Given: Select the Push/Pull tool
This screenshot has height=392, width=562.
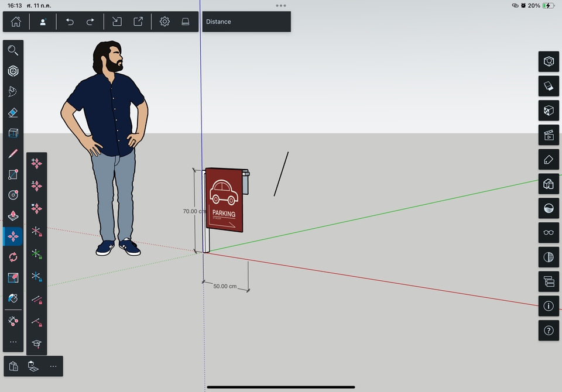Looking at the screenshot, I should point(13,215).
